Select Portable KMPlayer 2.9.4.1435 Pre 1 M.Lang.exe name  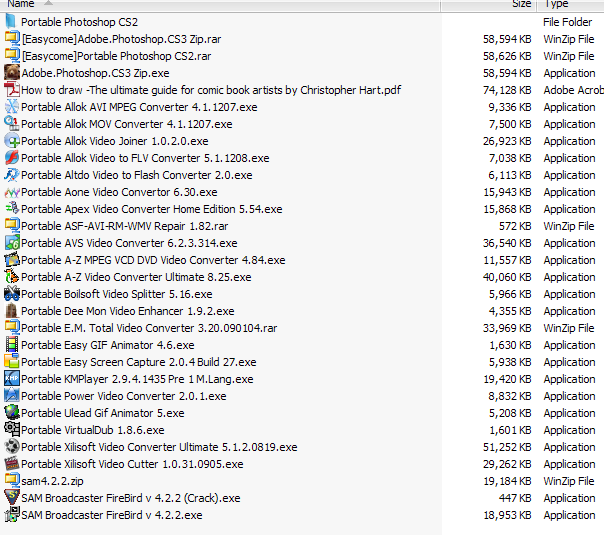[137, 379]
